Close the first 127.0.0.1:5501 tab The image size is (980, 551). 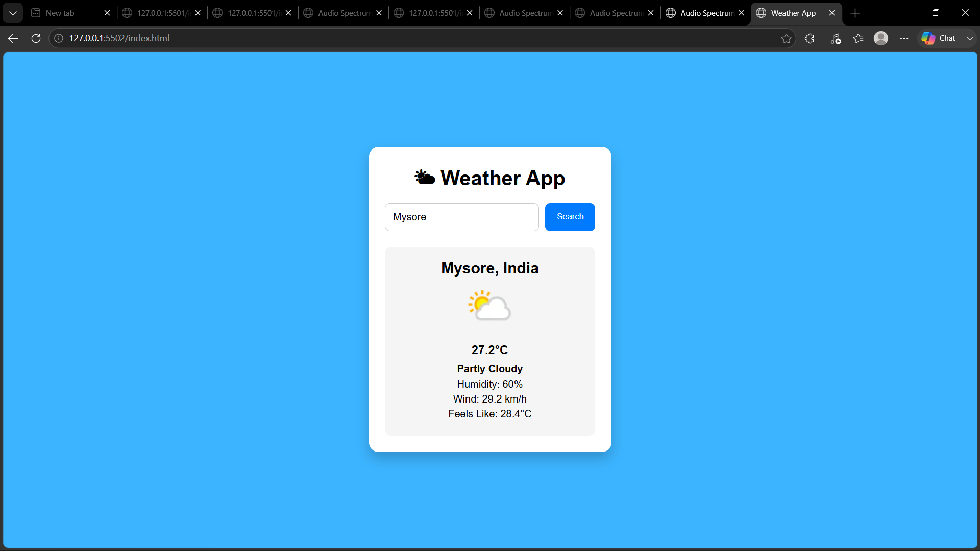click(x=198, y=13)
